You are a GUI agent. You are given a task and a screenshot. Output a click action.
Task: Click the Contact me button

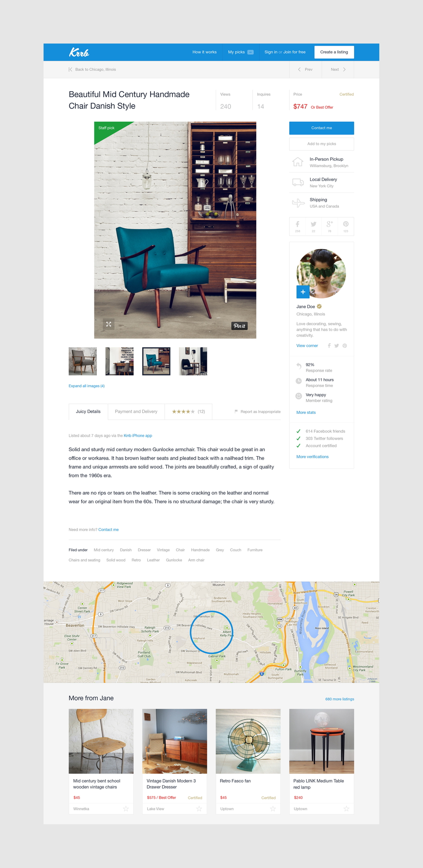[321, 128]
